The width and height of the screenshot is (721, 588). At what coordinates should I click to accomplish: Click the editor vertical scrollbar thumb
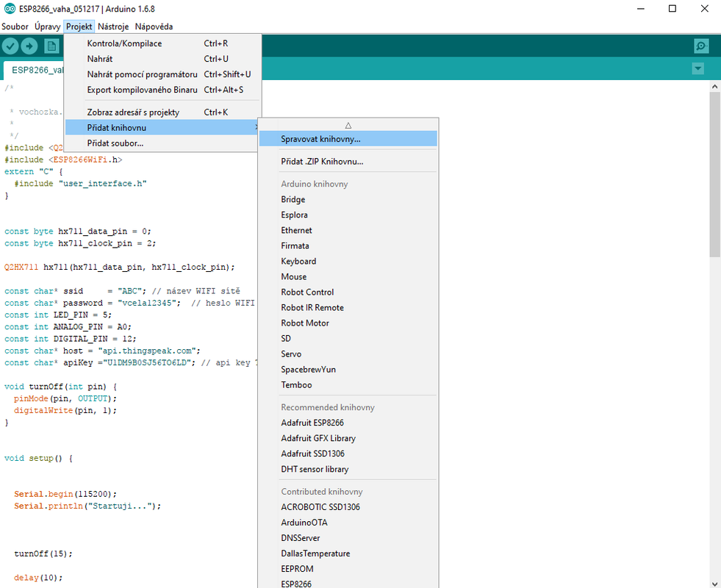click(x=714, y=173)
